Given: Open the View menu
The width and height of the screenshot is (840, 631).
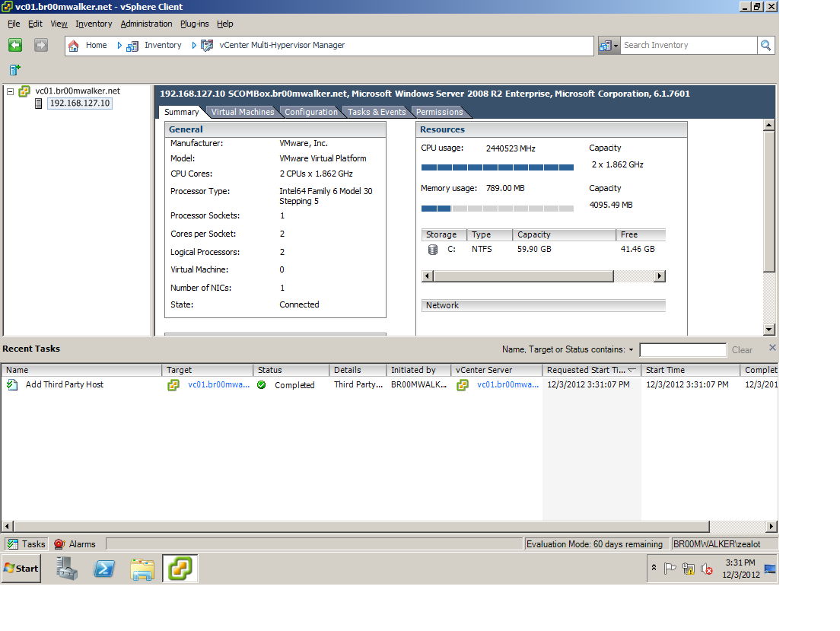Looking at the screenshot, I should 59,24.
